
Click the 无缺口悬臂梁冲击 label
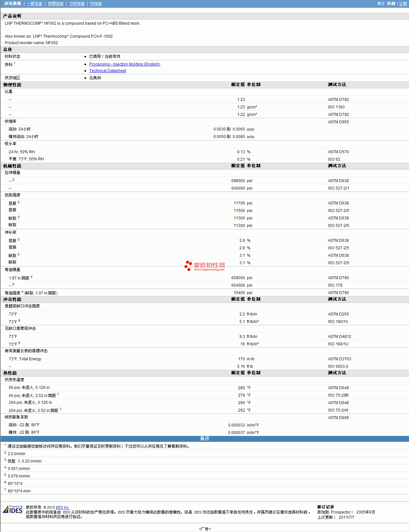20,328
